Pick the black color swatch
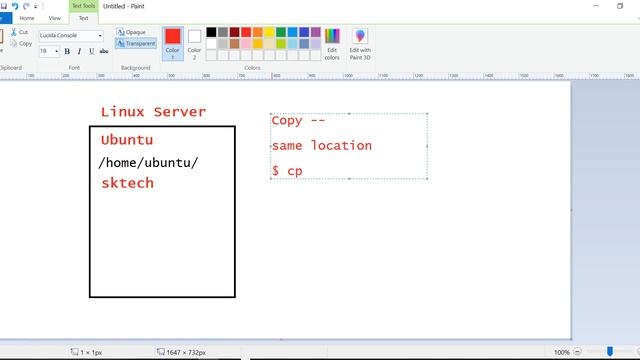 click(x=211, y=32)
